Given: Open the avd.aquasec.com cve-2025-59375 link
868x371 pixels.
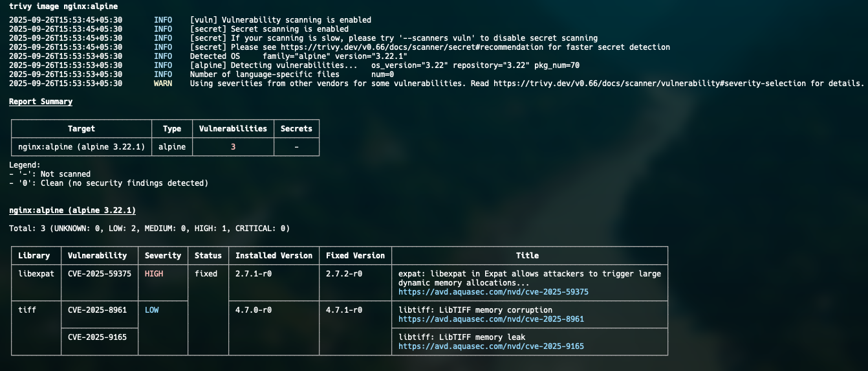Looking at the screenshot, I should pos(493,292).
